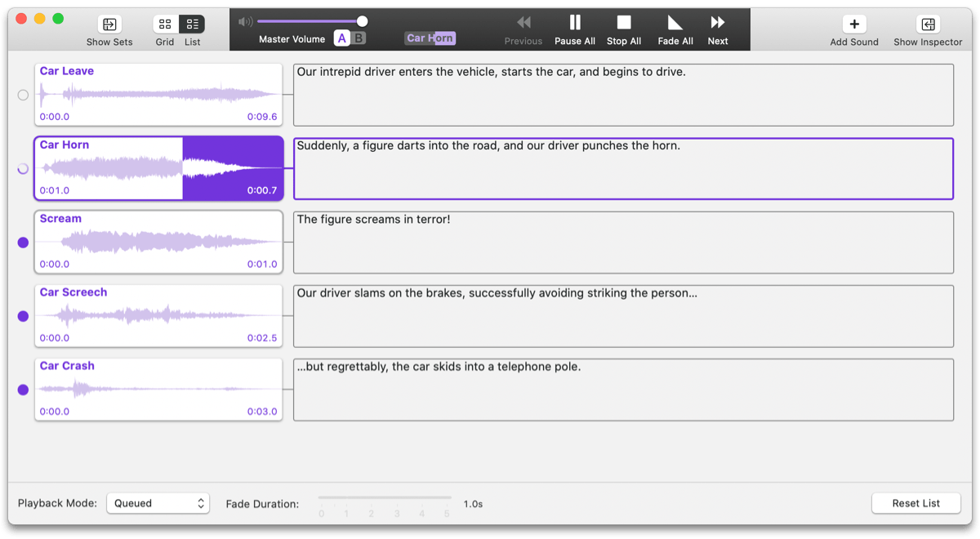Edit 'The figure screams in terror!' note

[623, 243]
